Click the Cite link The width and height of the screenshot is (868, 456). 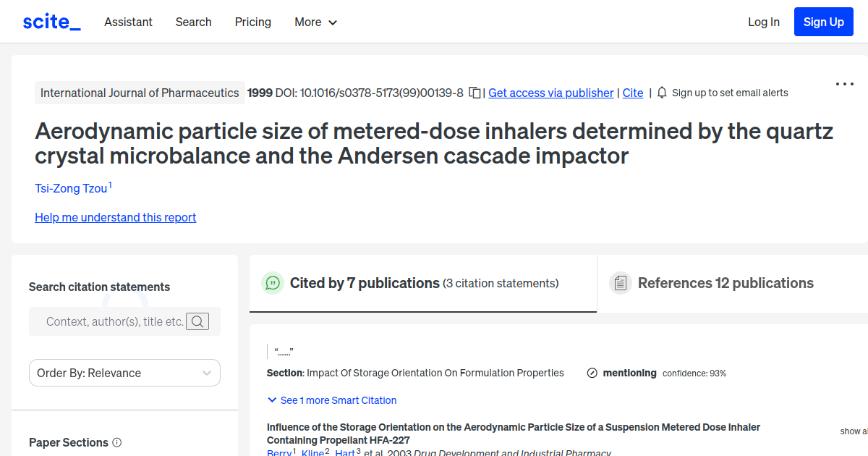[x=633, y=93]
